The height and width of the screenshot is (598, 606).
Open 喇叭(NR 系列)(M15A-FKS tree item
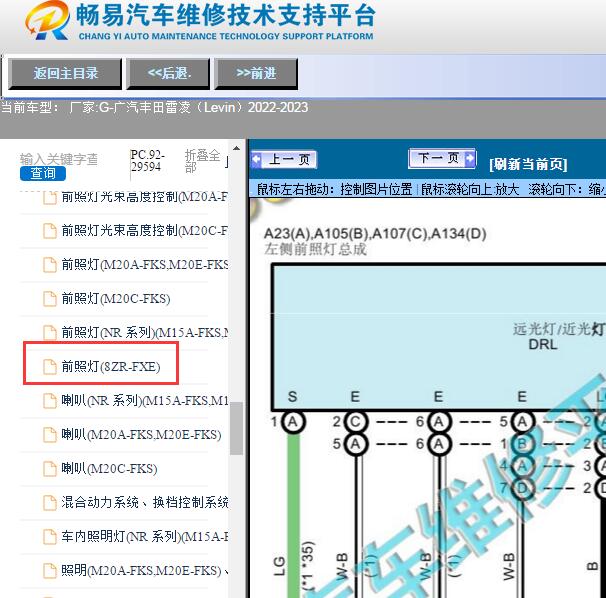(x=144, y=400)
